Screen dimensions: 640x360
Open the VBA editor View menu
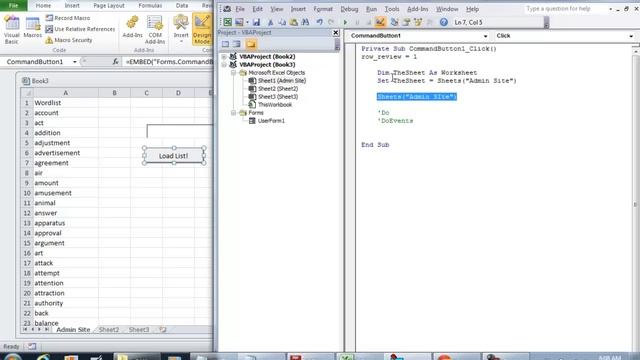pos(277,9)
